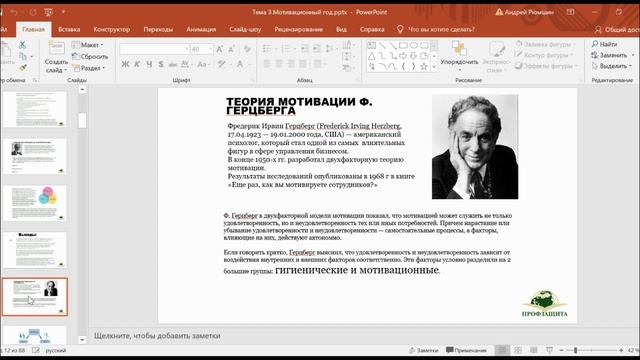Open the Вставка ribbon tab

(69, 29)
